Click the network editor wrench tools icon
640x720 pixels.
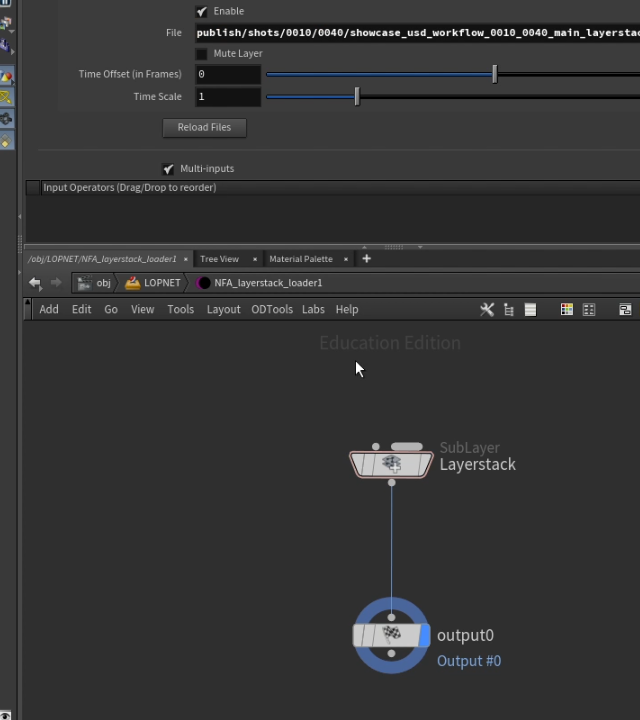click(487, 309)
